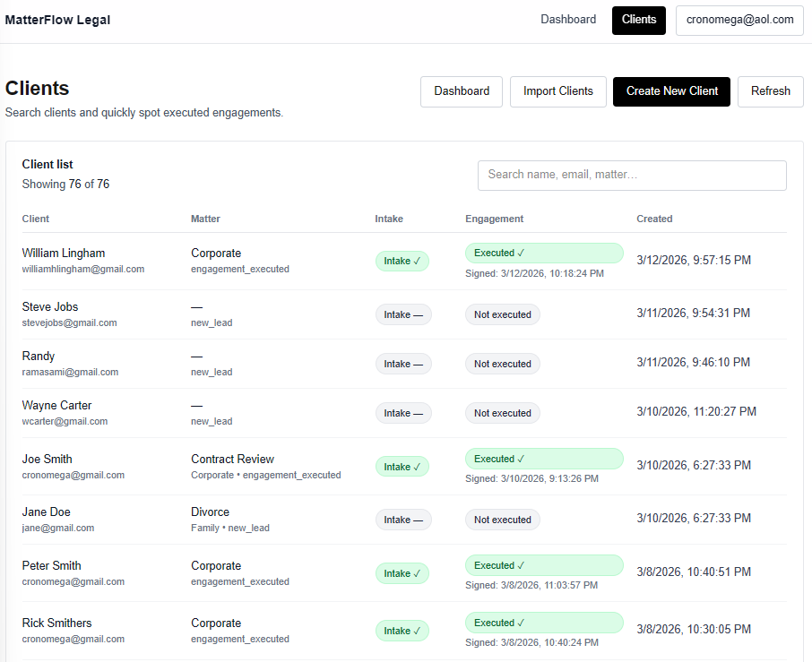Click the Intake — badge for Randy
This screenshot has width=812, height=662.
coord(402,364)
